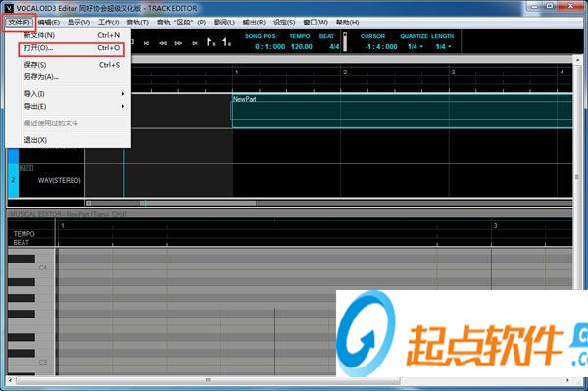Open the LENGTH 1/4 dropdown

click(x=443, y=46)
